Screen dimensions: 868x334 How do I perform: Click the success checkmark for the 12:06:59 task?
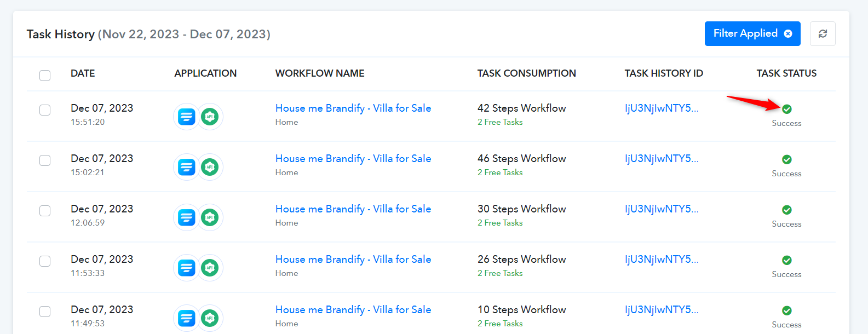click(x=786, y=210)
